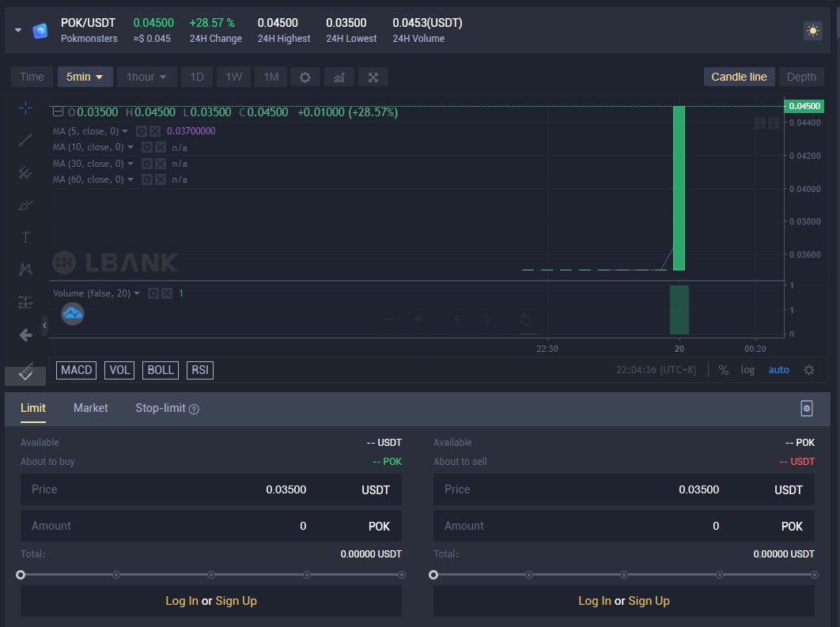Screen dimensions: 840x627
Task: Remove the MA 60 indicator
Action: pos(161,179)
